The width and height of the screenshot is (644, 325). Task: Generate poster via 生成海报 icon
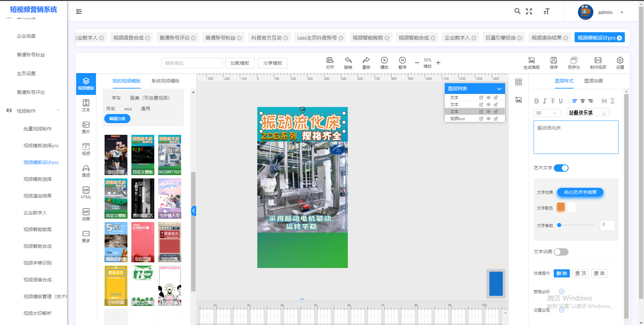531,63
